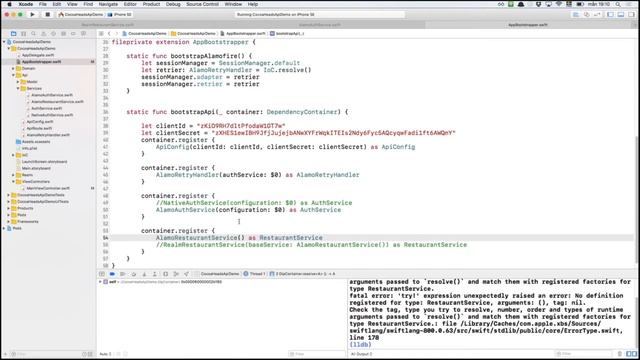
Task: Click bootstrapApi(_:) in jump bar
Action: pyautogui.click(x=287, y=33)
